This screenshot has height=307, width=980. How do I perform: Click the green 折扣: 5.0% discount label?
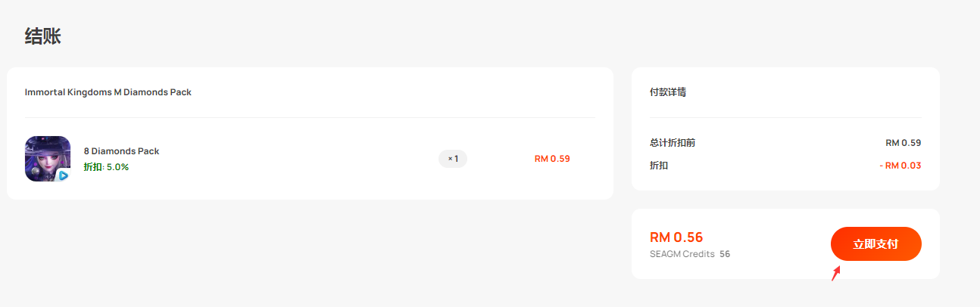(106, 167)
